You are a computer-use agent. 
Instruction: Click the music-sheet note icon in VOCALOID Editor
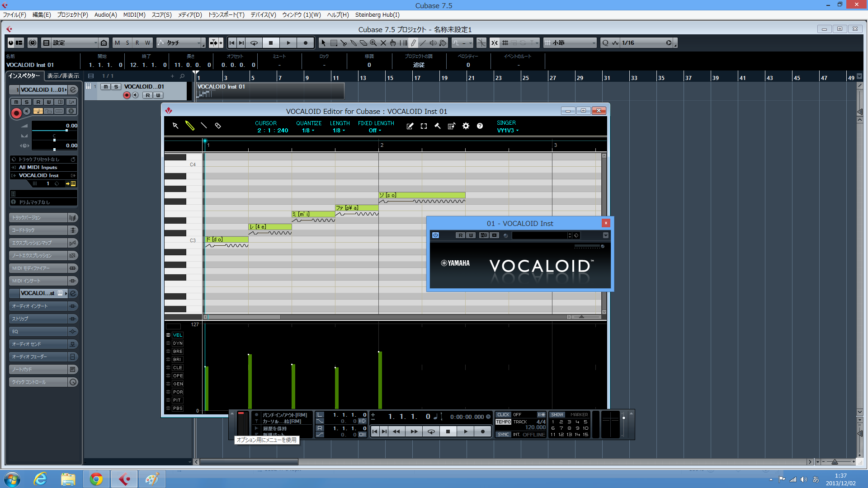tap(451, 126)
